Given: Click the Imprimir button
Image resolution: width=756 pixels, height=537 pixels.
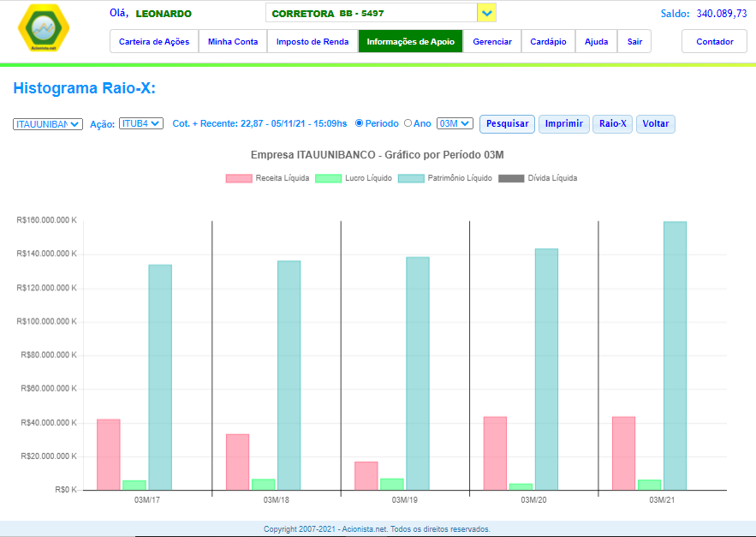Looking at the screenshot, I should (564, 124).
